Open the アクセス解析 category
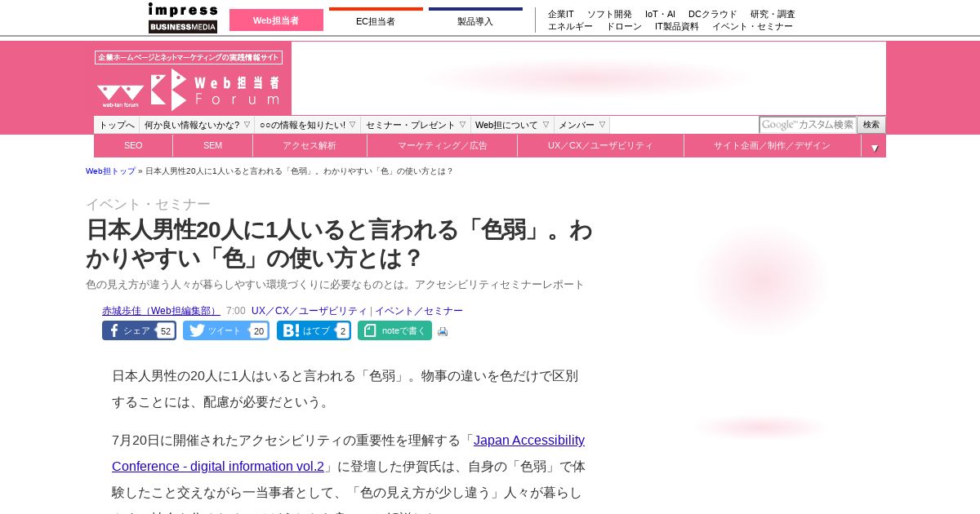 310,146
